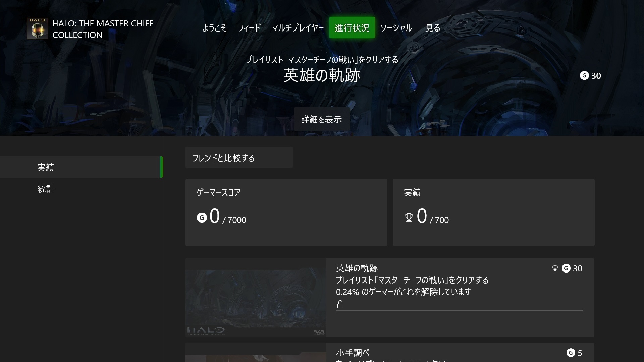Select the 進行状況 tab

(x=352, y=28)
